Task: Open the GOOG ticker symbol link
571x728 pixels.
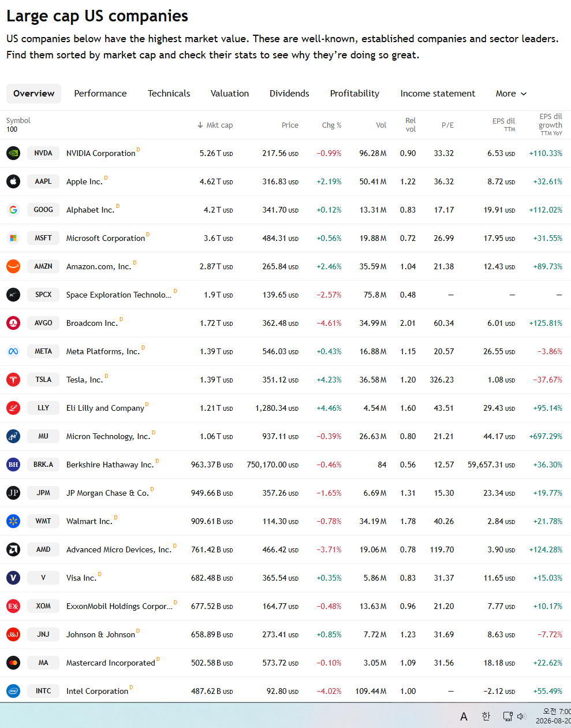Action: pyautogui.click(x=43, y=210)
